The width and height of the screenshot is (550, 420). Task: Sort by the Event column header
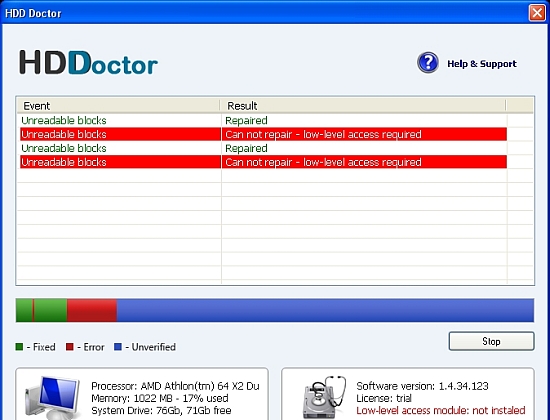point(118,106)
